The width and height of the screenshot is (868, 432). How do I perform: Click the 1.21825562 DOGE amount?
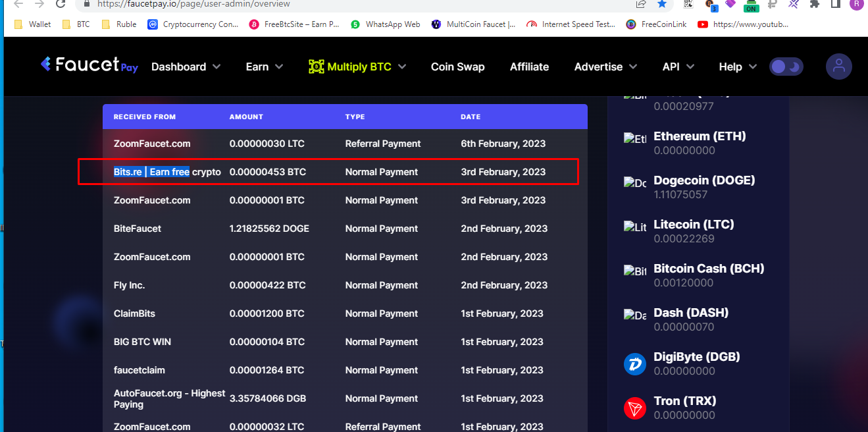click(x=269, y=229)
